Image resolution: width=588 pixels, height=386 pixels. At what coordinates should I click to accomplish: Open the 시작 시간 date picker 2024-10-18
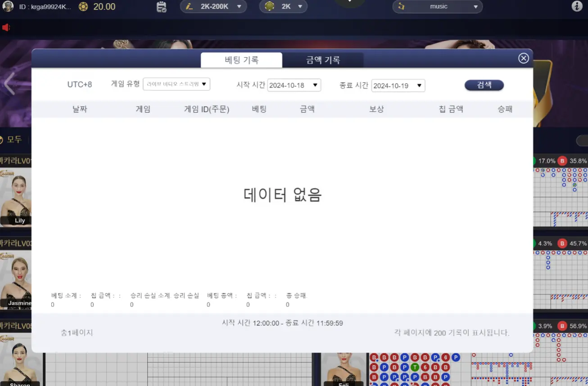pos(294,85)
